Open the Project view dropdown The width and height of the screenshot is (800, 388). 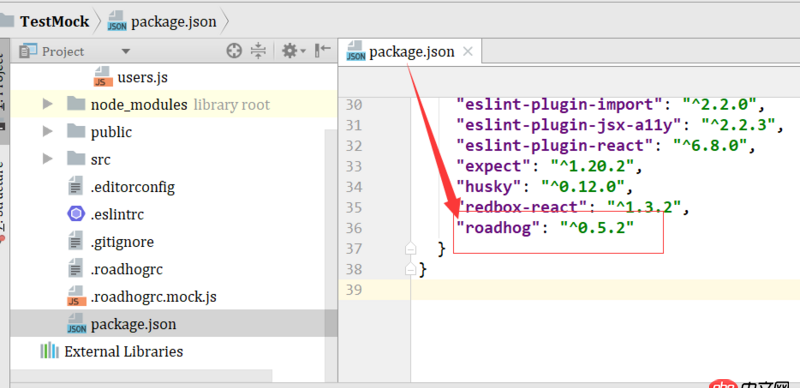(126, 52)
